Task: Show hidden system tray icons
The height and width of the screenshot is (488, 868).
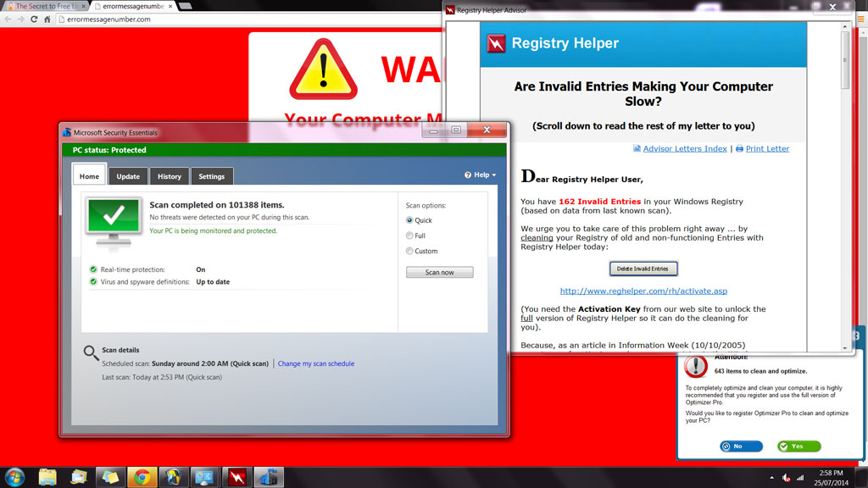Action: (771, 478)
